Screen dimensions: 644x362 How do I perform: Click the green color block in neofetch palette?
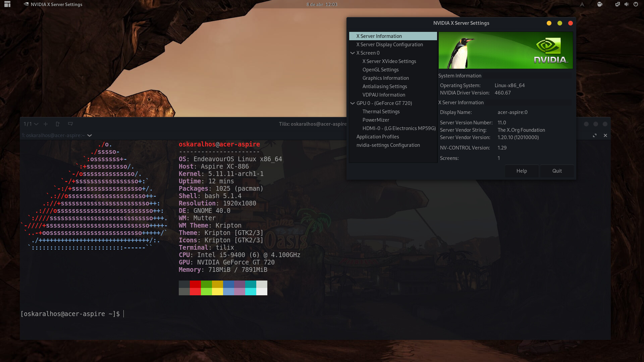(x=206, y=284)
